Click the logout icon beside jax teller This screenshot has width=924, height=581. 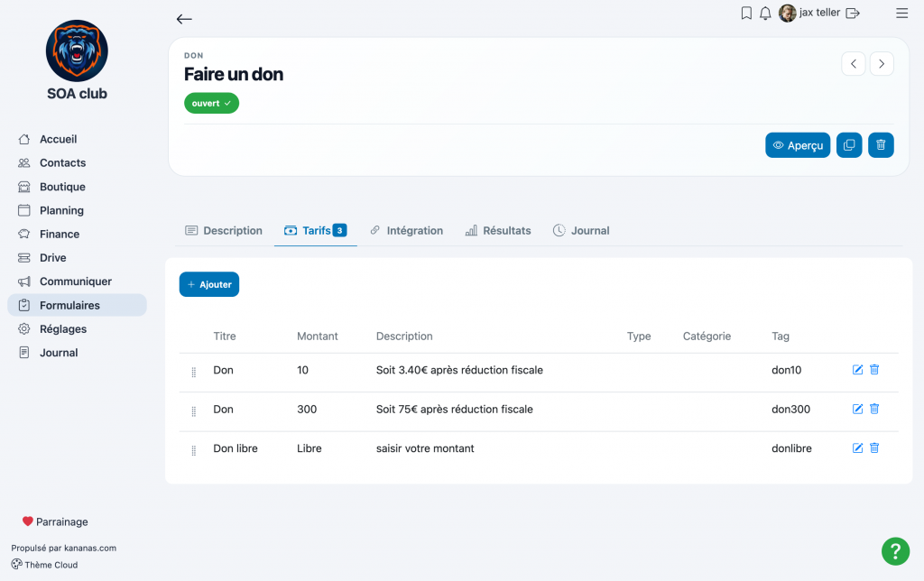coord(853,13)
